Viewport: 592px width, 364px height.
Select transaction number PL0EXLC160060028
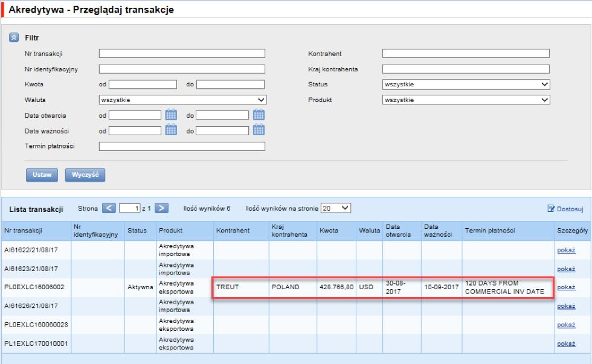pyautogui.click(x=36, y=325)
